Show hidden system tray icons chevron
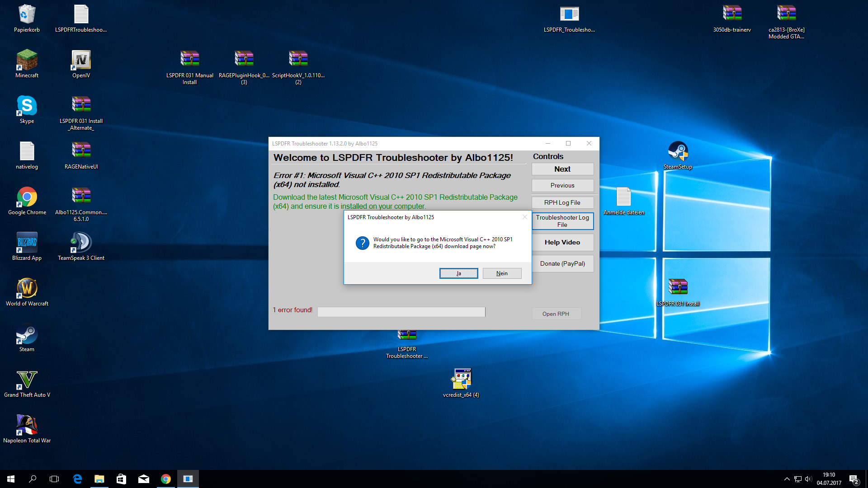 coord(787,479)
